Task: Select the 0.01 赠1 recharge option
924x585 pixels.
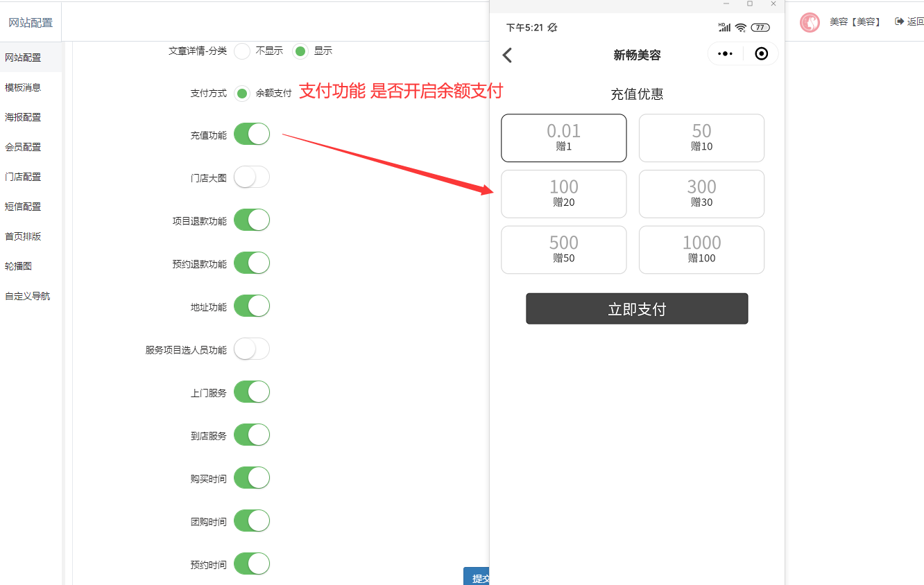Action: click(564, 138)
